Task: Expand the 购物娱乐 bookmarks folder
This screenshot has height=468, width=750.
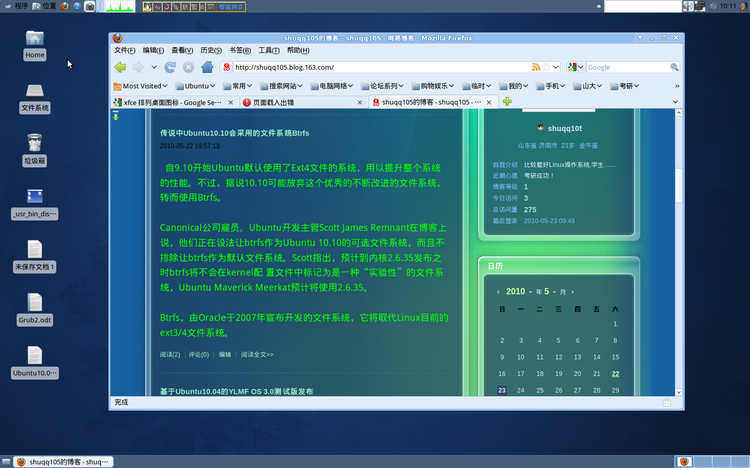Action: tap(432, 86)
